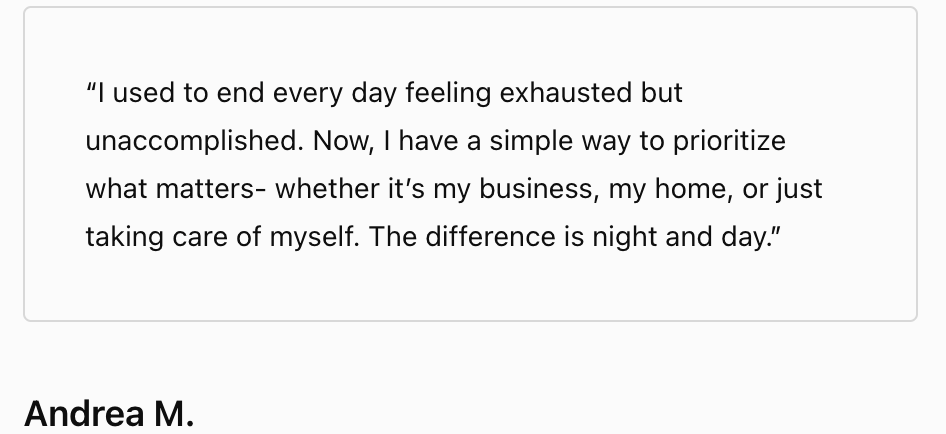Click the word "prioritize" in the quote
The width and height of the screenshot is (946, 434).
click(x=729, y=141)
